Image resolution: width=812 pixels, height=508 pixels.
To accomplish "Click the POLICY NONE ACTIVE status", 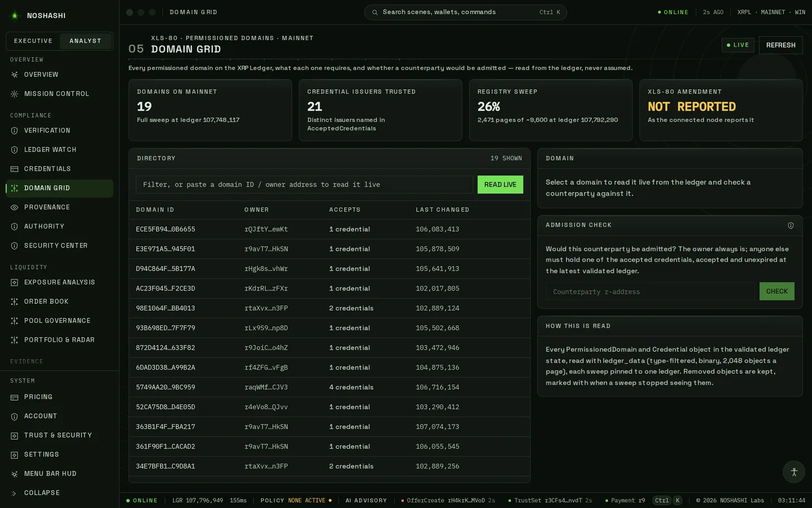I will click(296, 500).
